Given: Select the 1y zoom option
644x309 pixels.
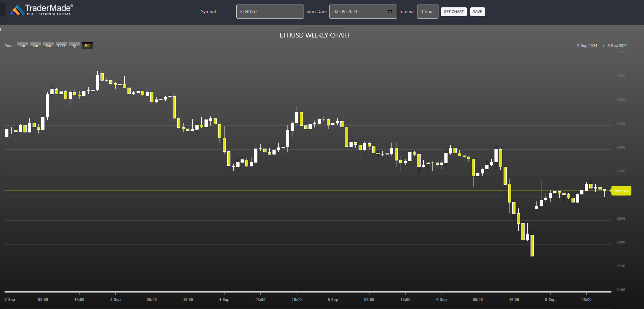Looking at the screenshot, I should point(74,46).
